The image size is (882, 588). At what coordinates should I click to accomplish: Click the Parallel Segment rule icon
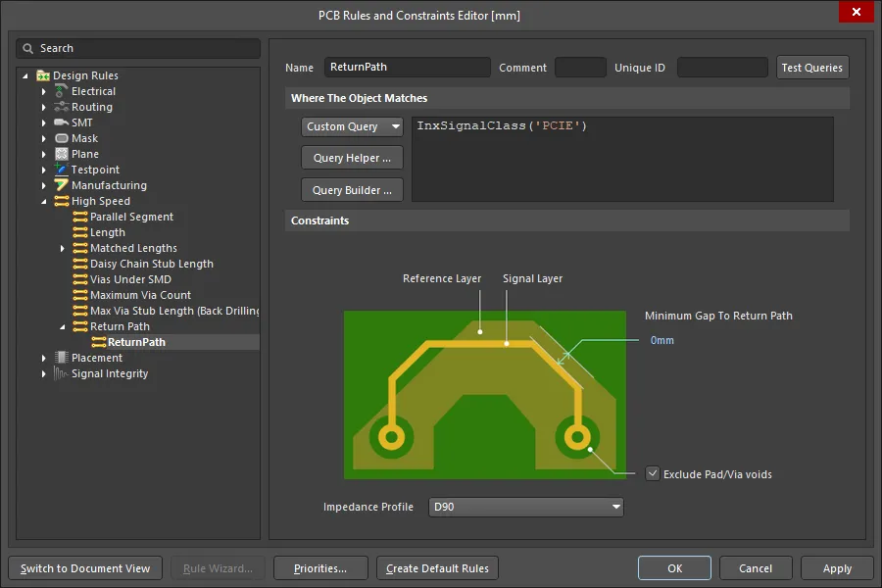(80, 217)
